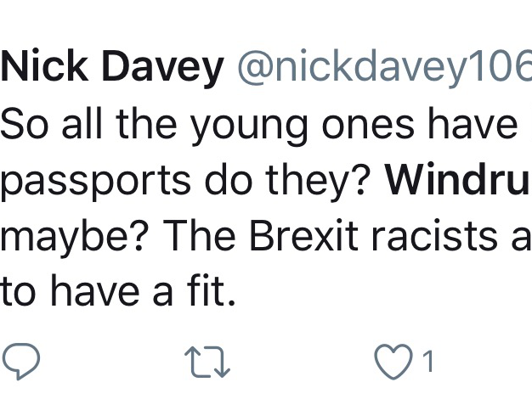Click the like count number 1
This screenshot has width=532, height=399.
point(428,362)
